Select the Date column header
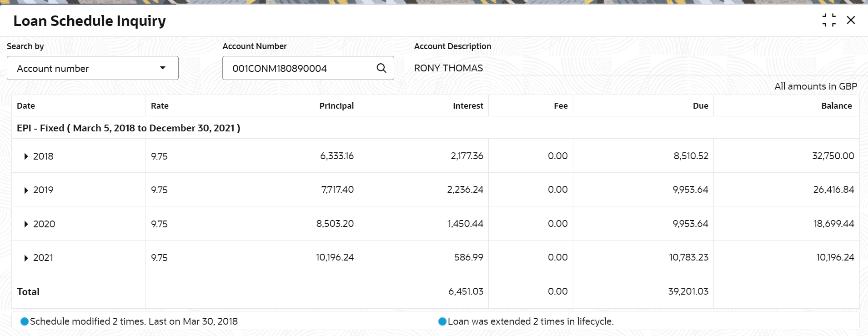 point(26,105)
